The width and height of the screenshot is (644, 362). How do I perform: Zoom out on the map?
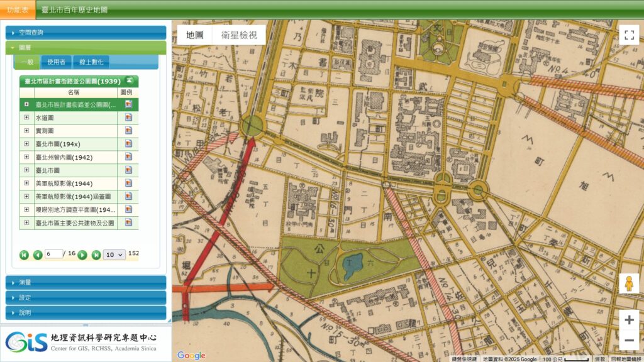pos(629,340)
